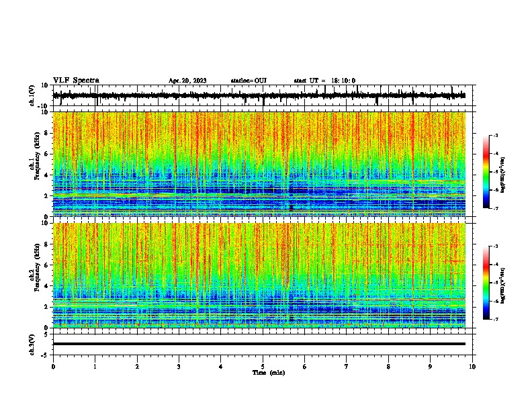Click the "ch.1(V)" waveform axis label
This screenshot has height=411, width=532.
tap(32, 95)
